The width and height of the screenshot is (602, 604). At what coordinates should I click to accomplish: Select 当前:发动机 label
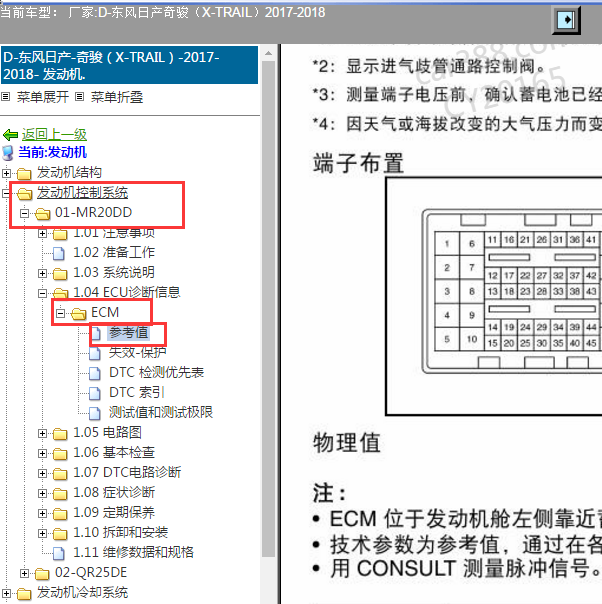(x=52, y=152)
